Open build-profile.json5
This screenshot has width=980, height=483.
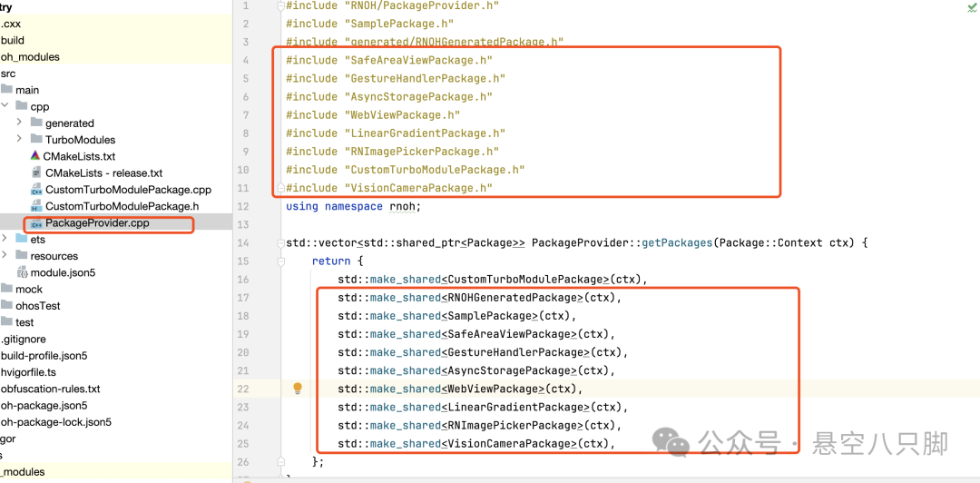[x=44, y=355]
